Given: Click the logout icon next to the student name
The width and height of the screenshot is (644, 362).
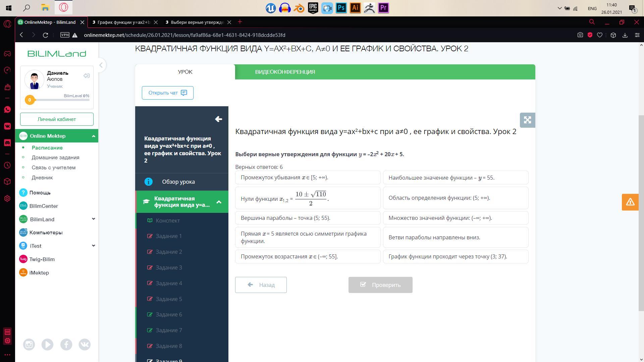Looking at the screenshot, I should click(87, 76).
